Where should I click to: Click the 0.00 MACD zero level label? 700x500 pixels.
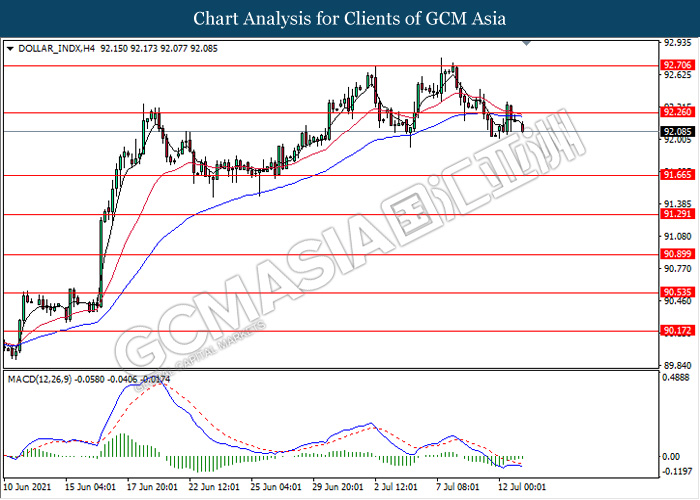pyautogui.click(x=672, y=457)
